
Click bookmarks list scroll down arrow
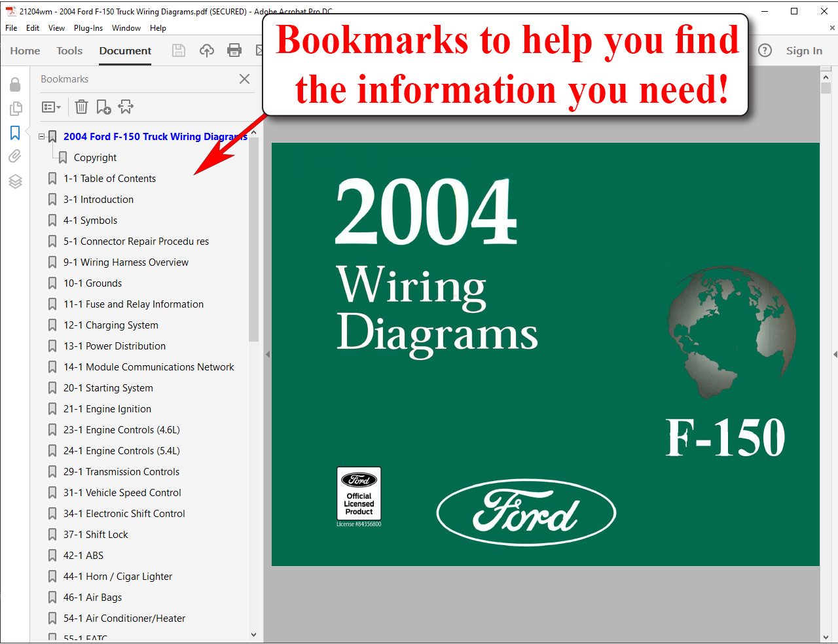pos(254,634)
